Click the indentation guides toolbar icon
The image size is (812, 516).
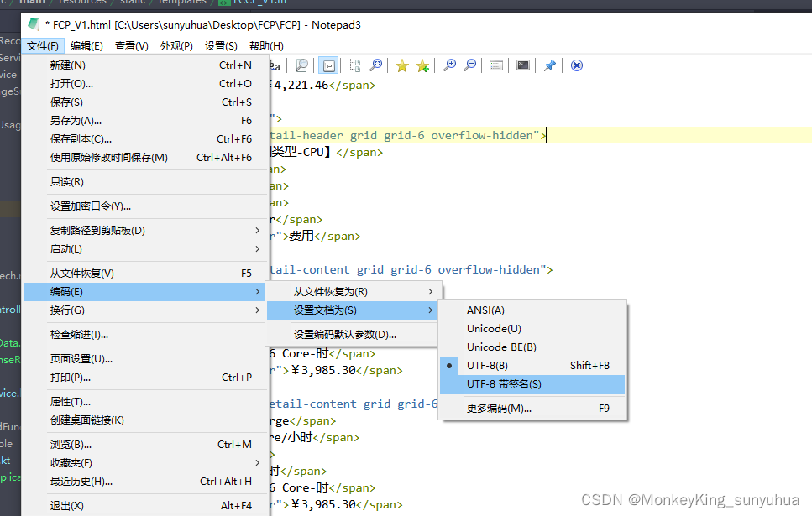pos(355,65)
